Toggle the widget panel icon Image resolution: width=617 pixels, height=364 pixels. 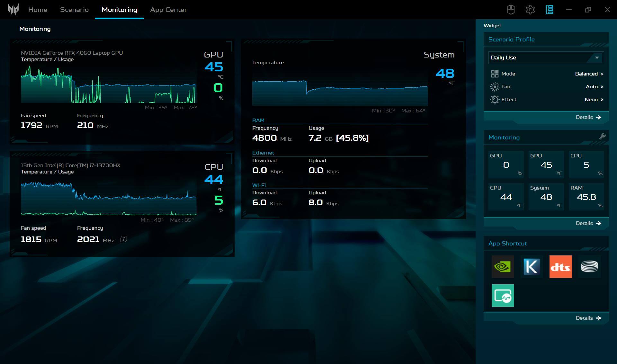[549, 10]
